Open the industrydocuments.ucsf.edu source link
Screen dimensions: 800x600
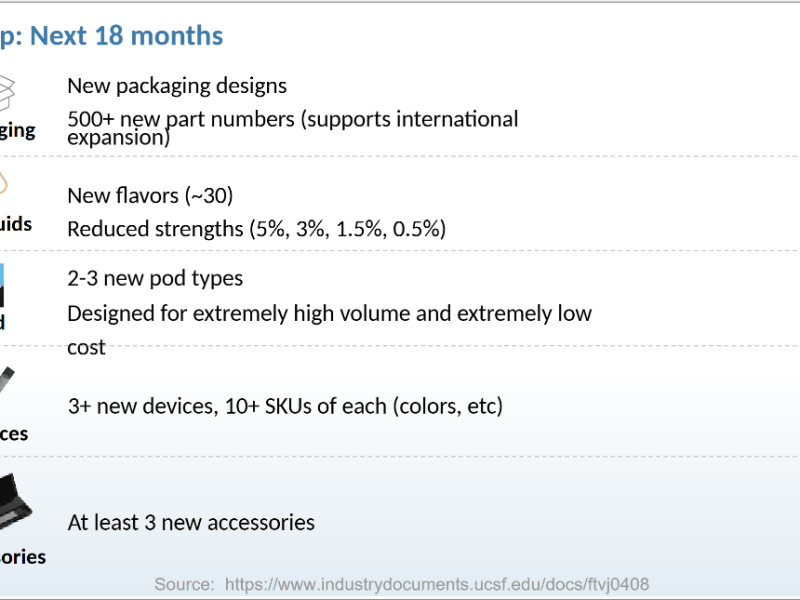tap(438, 584)
